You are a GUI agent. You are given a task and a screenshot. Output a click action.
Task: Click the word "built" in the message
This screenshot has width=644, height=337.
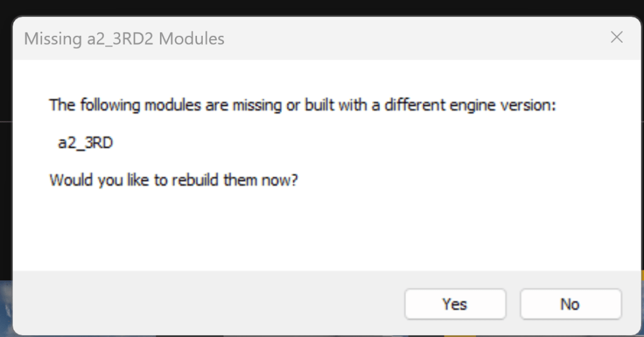pos(320,105)
